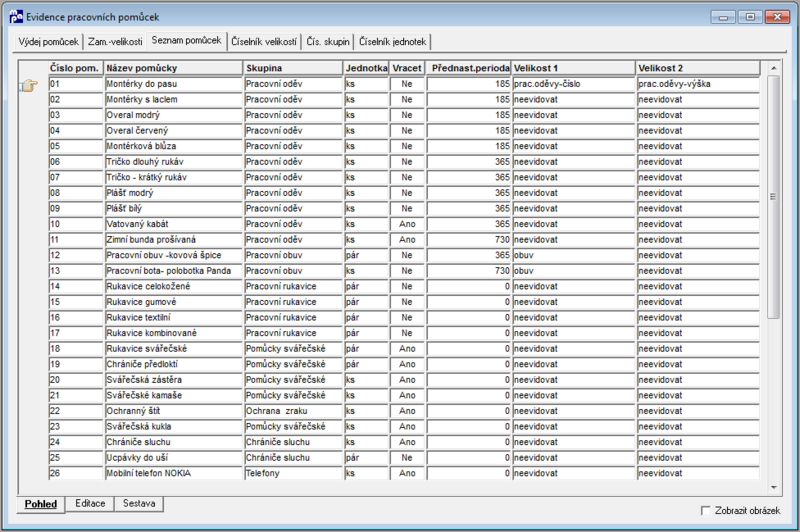Click the Velikost 2 column header
800x532 pixels.
[x=698, y=68]
